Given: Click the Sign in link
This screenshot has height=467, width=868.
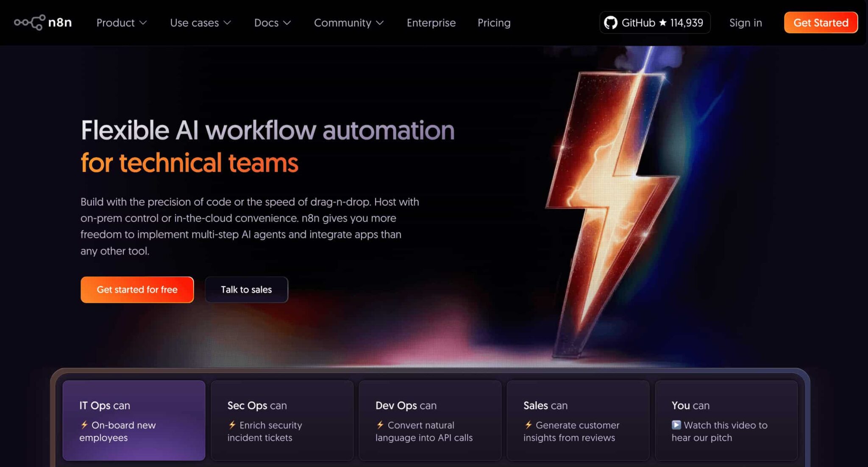Looking at the screenshot, I should [x=746, y=22].
